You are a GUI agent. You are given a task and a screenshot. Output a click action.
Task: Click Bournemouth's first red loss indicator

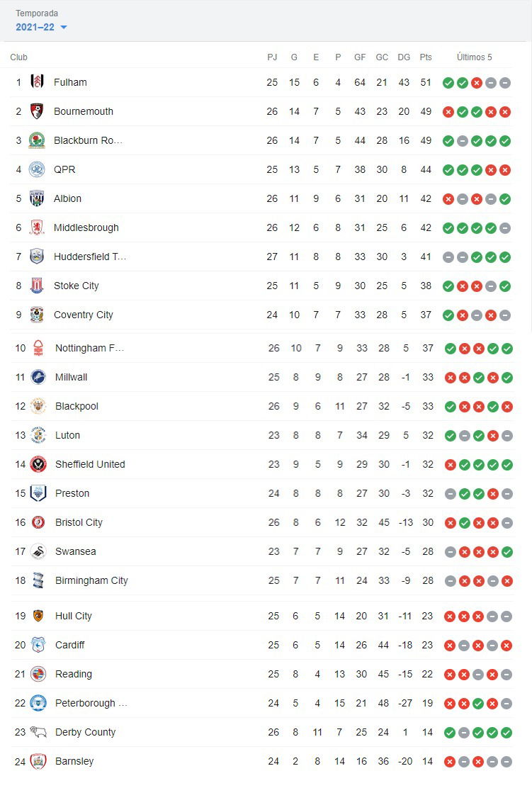(448, 112)
